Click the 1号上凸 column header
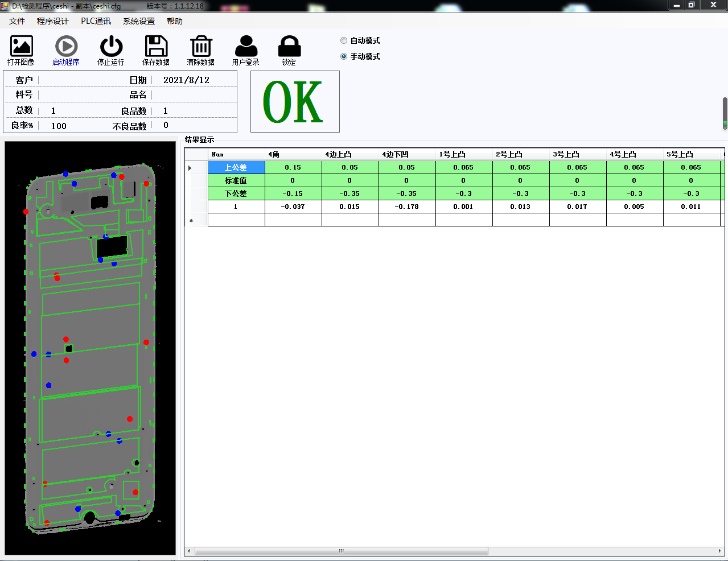 point(464,154)
